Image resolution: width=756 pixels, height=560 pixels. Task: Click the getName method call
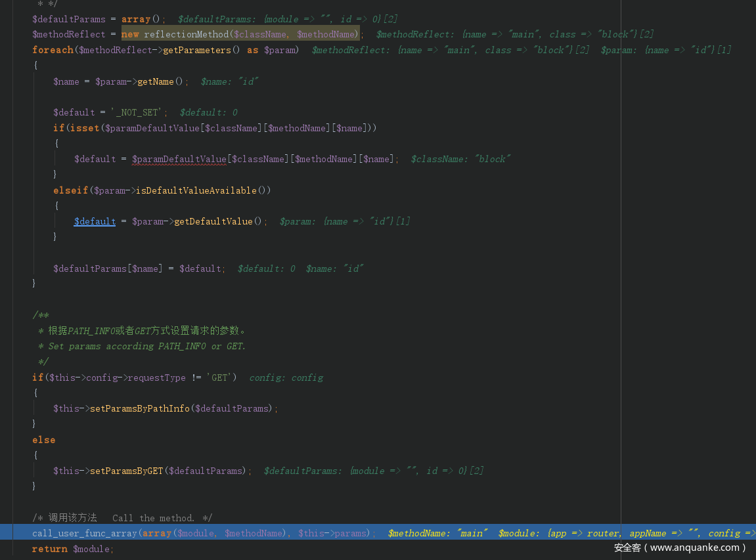(x=156, y=81)
